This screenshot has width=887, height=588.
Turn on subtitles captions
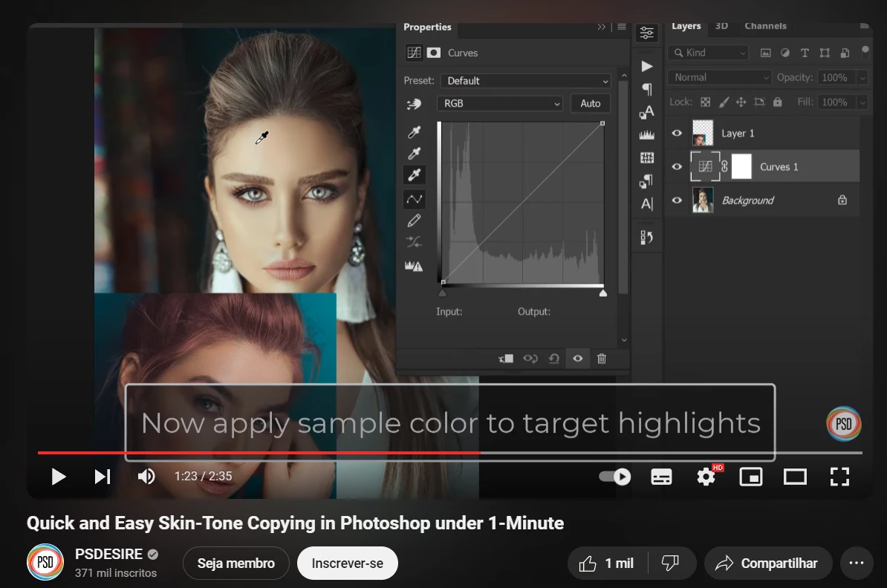click(x=661, y=477)
